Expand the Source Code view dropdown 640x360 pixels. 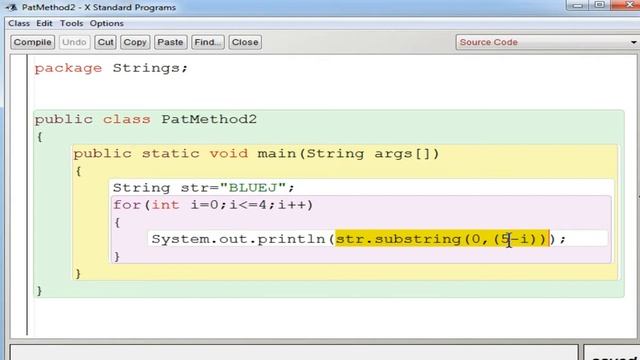tap(547, 42)
